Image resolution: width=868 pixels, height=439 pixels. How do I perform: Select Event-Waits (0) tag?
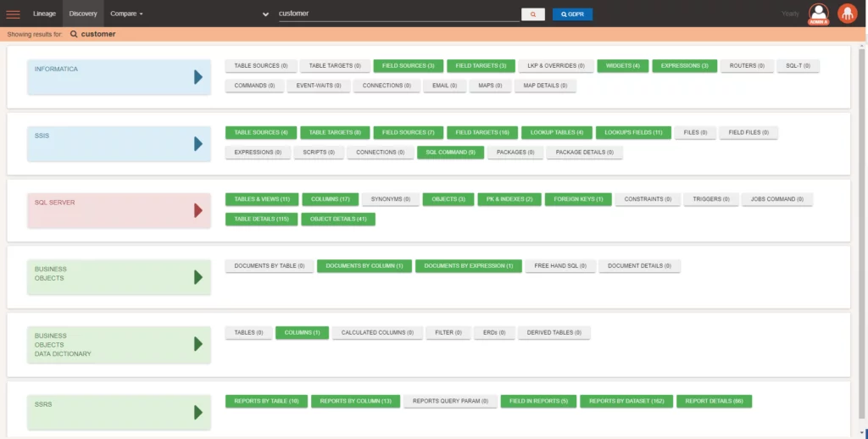pos(319,86)
